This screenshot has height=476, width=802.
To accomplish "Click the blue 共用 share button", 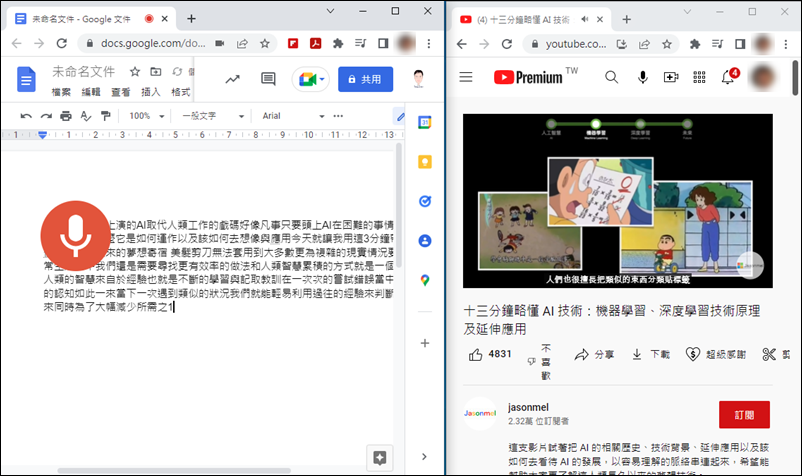I will pos(365,79).
